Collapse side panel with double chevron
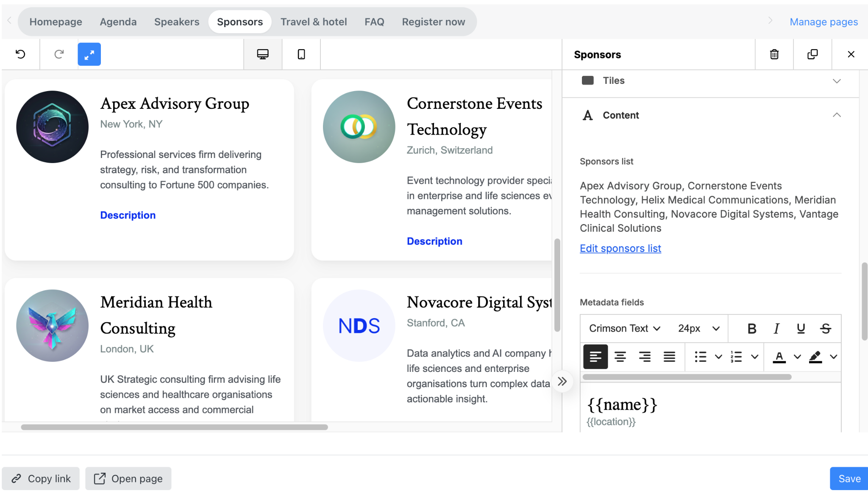This screenshot has height=496, width=868. tap(562, 381)
